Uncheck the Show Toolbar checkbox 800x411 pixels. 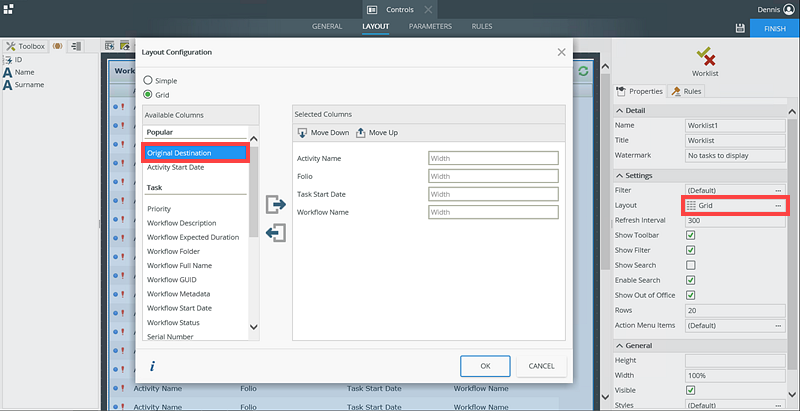coord(691,235)
